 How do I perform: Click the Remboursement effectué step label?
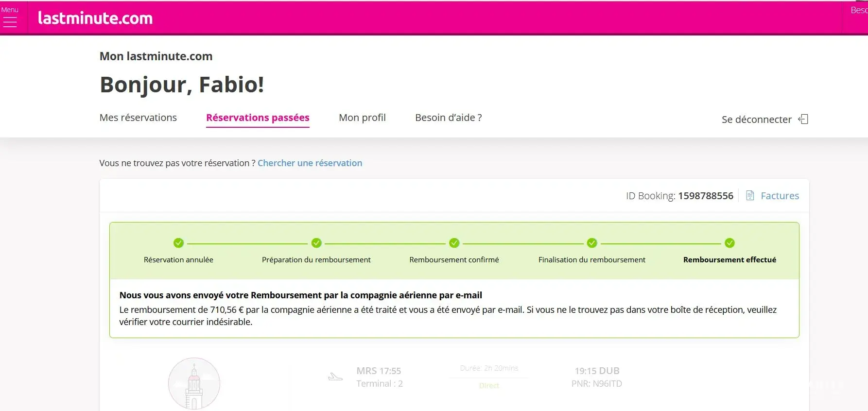pos(729,260)
